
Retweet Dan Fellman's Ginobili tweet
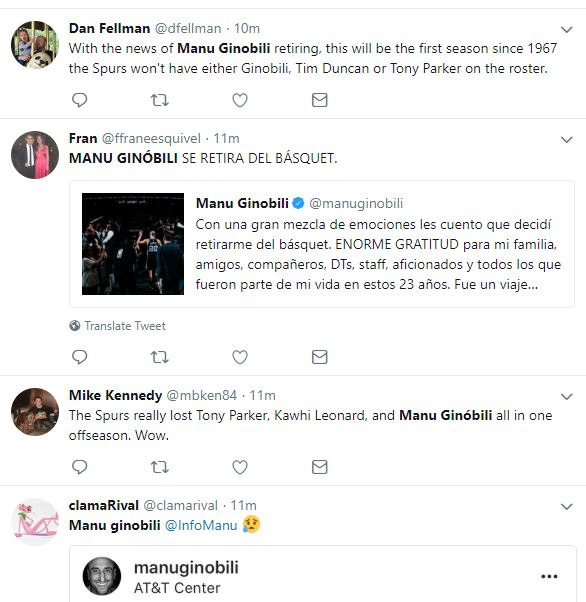pos(159,100)
